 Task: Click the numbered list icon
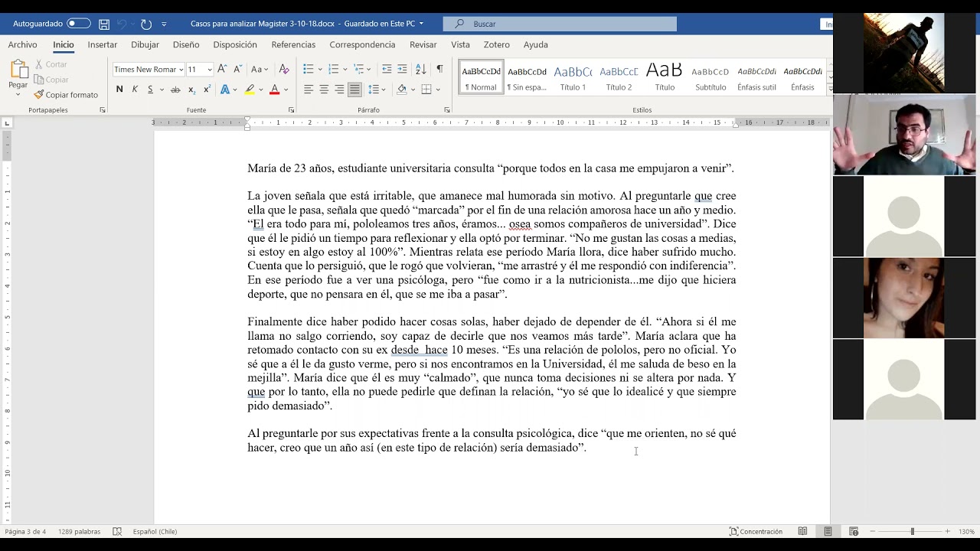[333, 70]
